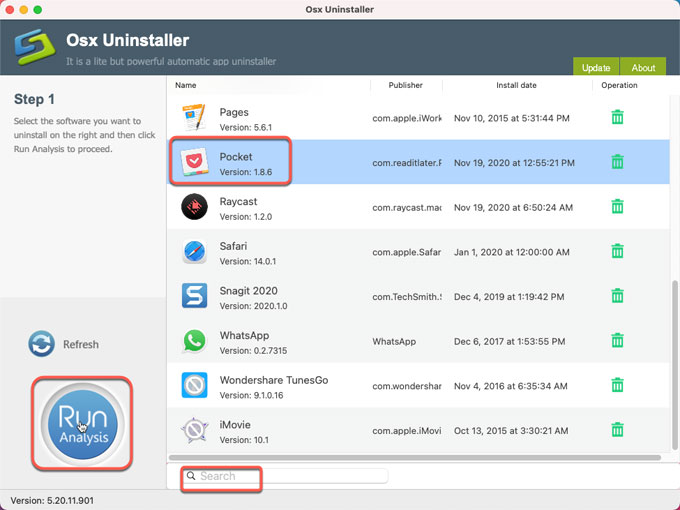Select the Snagit 2020 name text

tap(248, 291)
